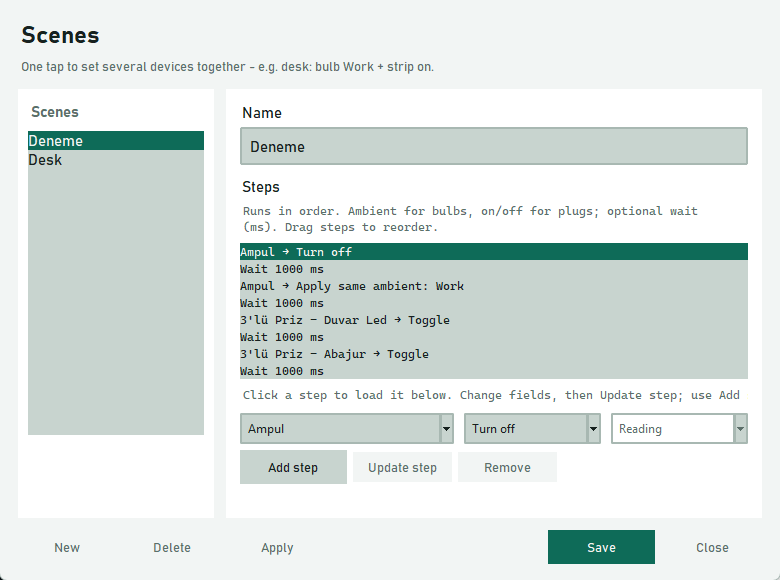Create a New scene

coord(67,547)
